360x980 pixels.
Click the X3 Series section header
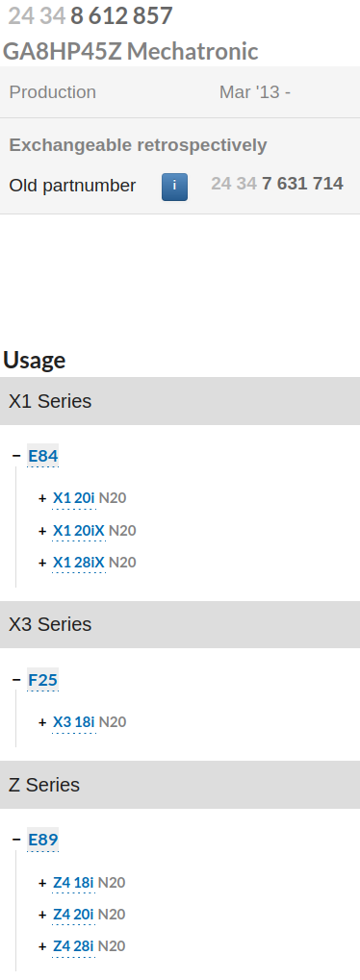pyautogui.click(x=180, y=624)
